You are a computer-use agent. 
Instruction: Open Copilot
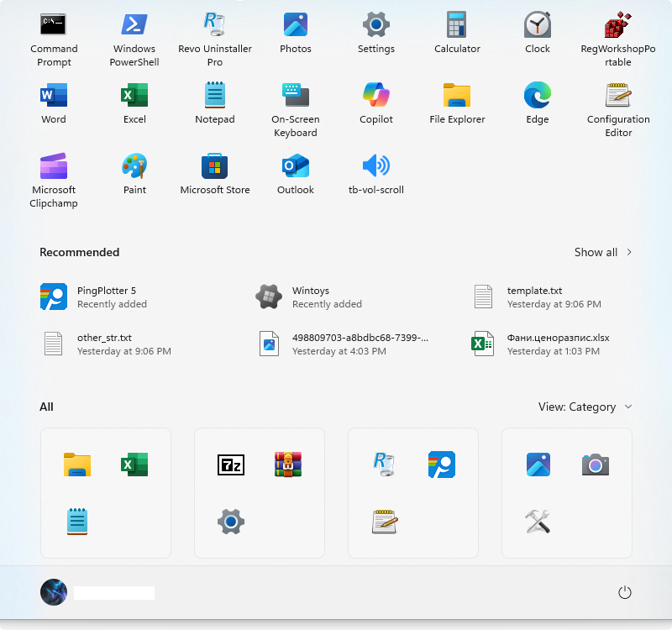click(375, 103)
